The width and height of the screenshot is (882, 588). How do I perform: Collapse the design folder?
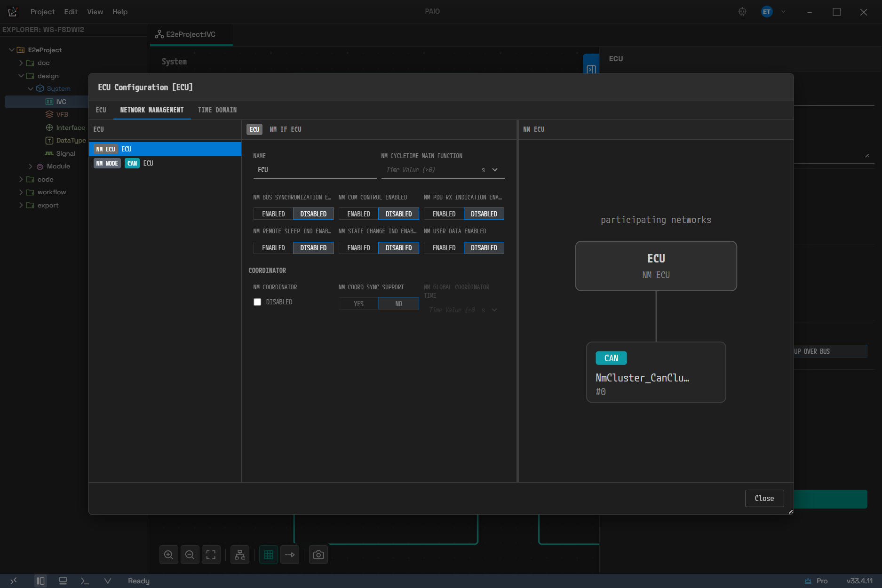(x=21, y=76)
